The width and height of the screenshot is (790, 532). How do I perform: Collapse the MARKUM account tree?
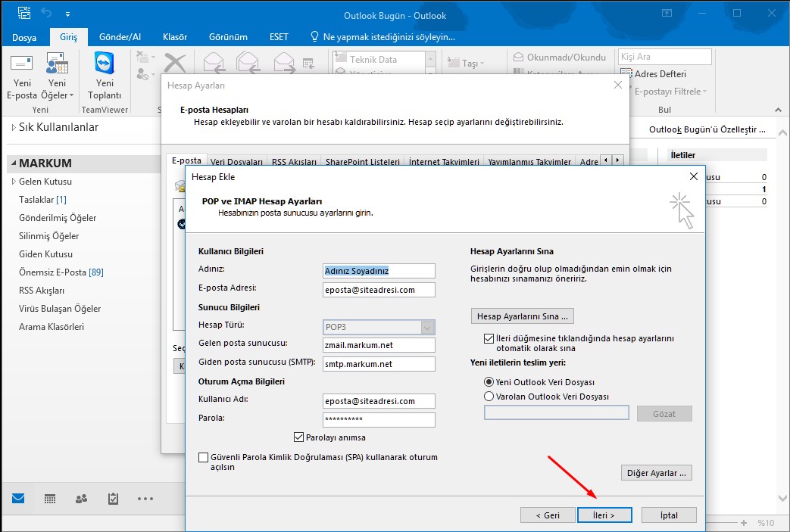[x=14, y=163]
